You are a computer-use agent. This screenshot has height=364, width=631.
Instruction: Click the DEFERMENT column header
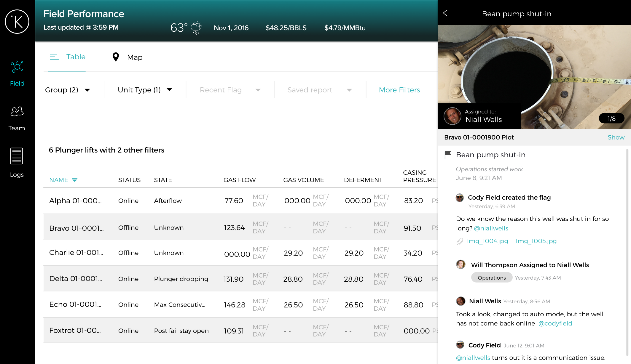click(363, 180)
